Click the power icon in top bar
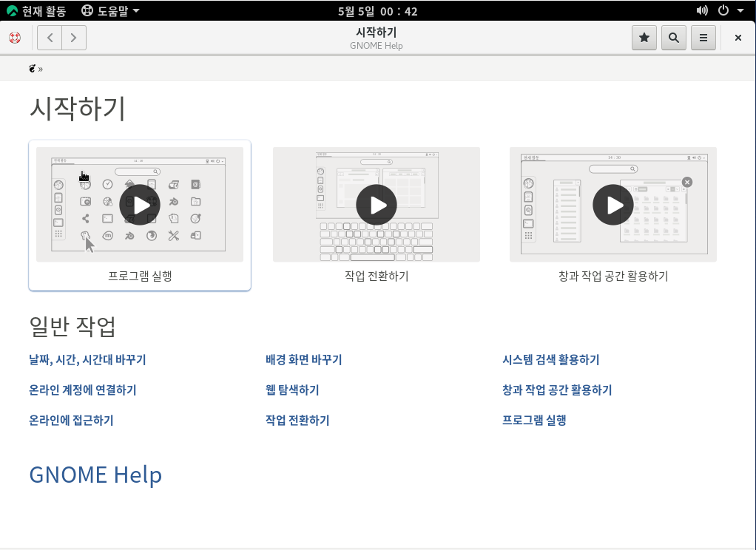756x550 pixels. click(x=723, y=10)
